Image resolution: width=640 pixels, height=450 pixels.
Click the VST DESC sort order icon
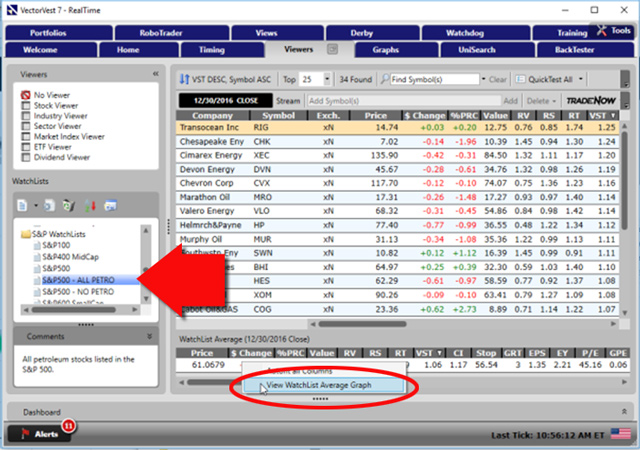(x=185, y=78)
